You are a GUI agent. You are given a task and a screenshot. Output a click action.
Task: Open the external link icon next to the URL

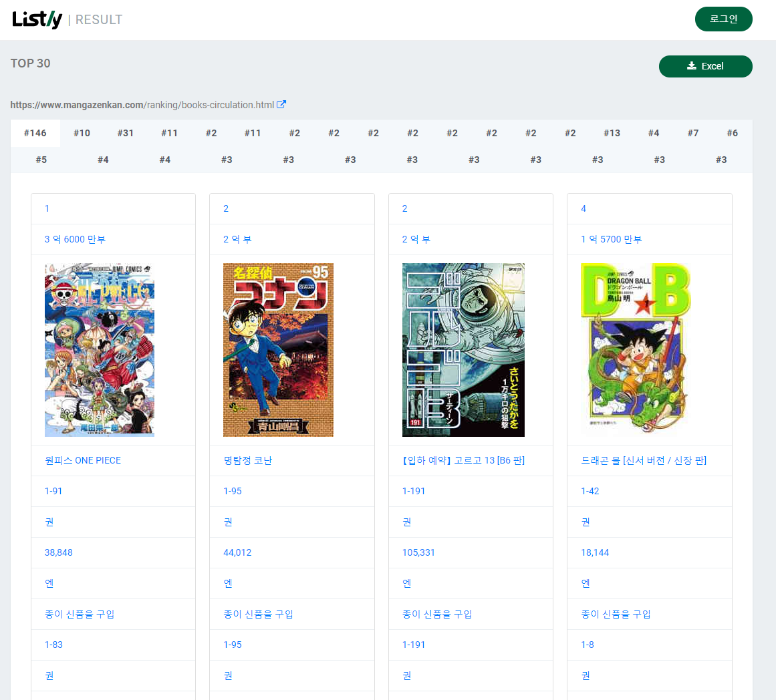281,104
